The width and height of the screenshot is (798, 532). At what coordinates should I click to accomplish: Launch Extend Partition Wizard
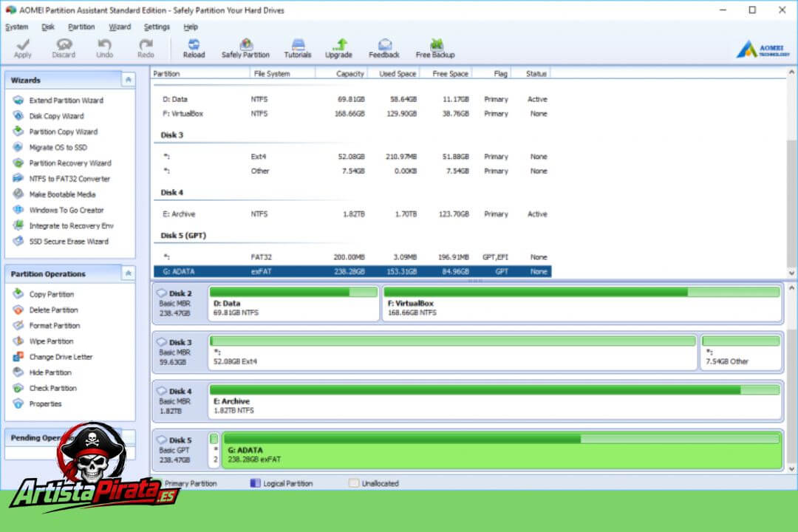coord(58,100)
